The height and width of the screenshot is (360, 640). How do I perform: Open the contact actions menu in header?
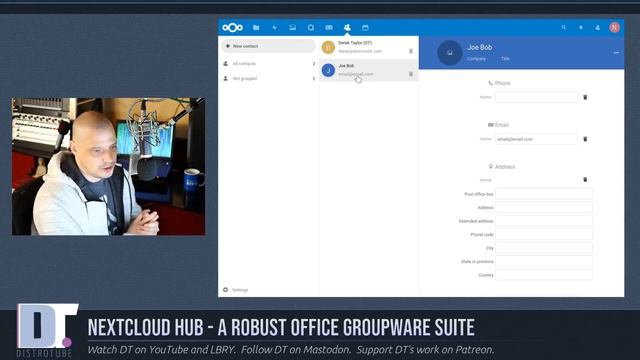tap(616, 53)
